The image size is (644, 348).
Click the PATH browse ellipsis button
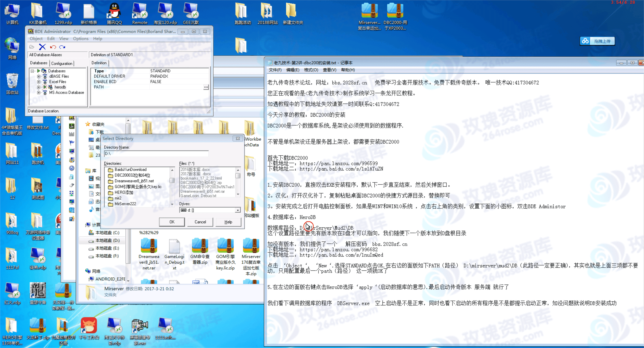click(206, 87)
